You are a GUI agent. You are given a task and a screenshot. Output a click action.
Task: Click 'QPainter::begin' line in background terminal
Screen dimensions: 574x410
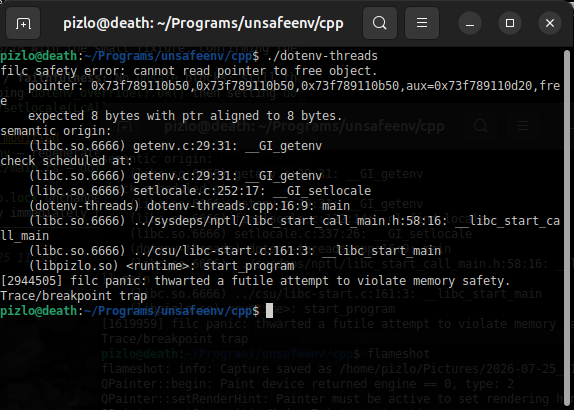coord(308,384)
